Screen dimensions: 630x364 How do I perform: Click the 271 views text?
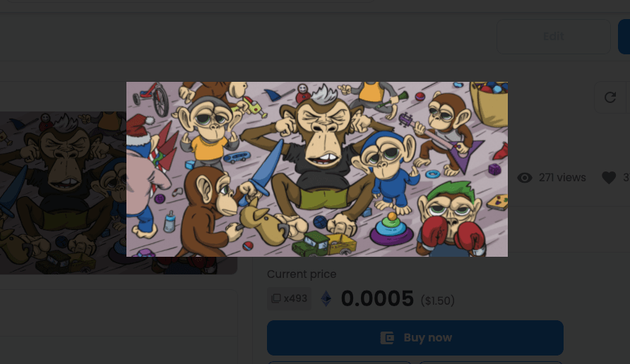coord(562,178)
